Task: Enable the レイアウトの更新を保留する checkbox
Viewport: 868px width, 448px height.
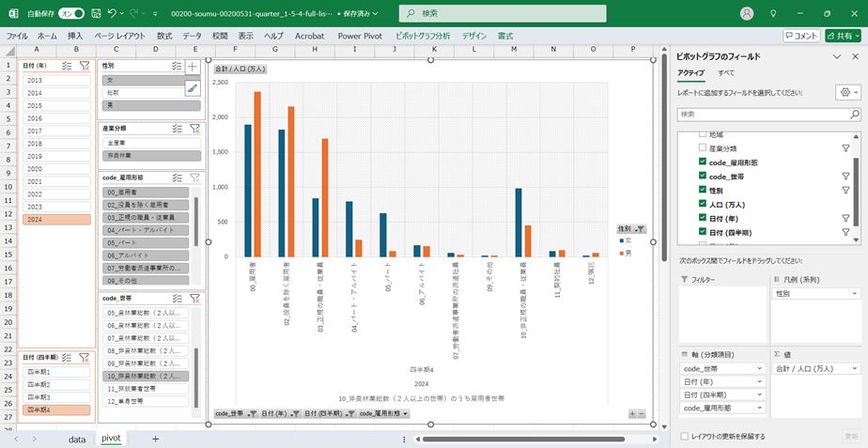Action: [x=684, y=436]
